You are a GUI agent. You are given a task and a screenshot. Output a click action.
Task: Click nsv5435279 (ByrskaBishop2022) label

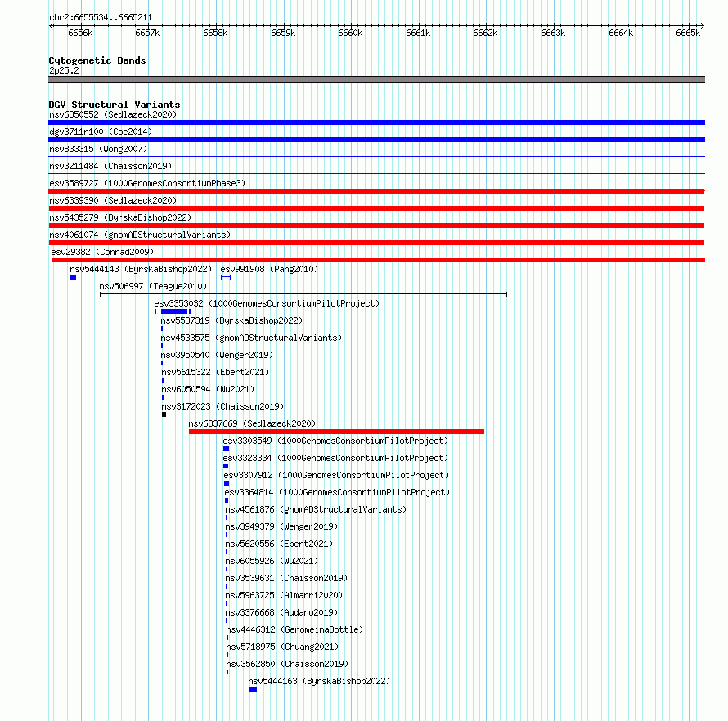(120, 217)
